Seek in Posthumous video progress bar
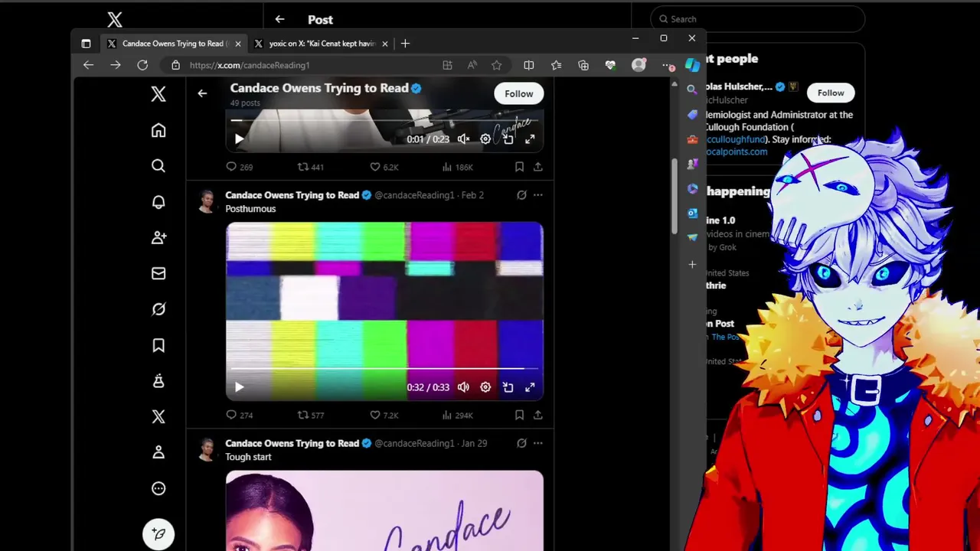This screenshot has height=551, width=980. [x=384, y=368]
